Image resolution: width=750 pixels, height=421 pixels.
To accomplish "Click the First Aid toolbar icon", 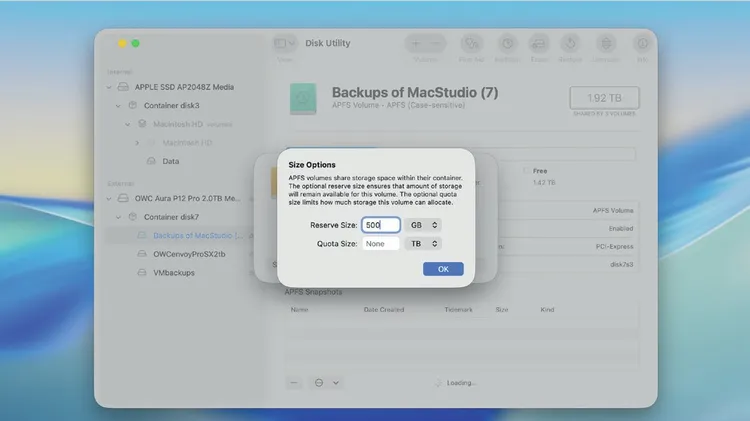I will click(x=473, y=44).
